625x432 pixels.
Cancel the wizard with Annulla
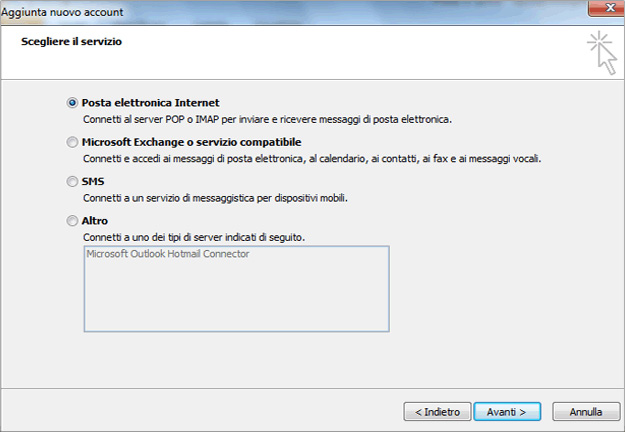pos(586,412)
